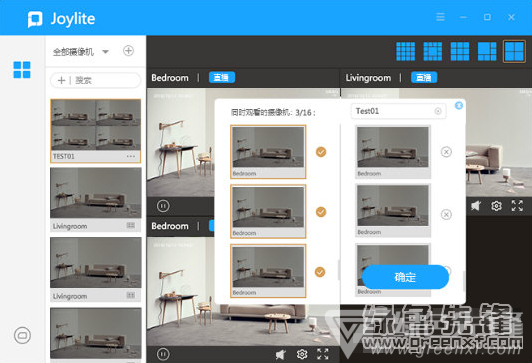Expand Livingroom feed to fullscreen
Screen dimensions: 532x363
pyautogui.click(x=517, y=206)
